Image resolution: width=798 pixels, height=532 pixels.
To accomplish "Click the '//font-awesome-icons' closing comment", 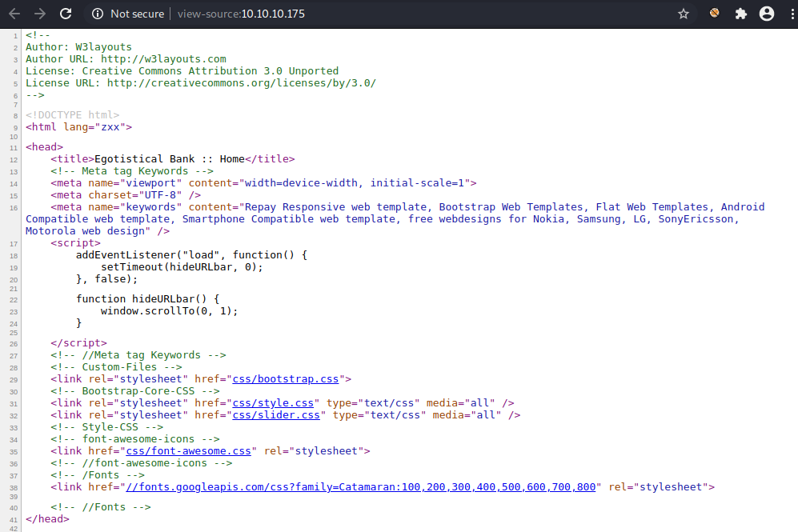I will tap(142, 463).
